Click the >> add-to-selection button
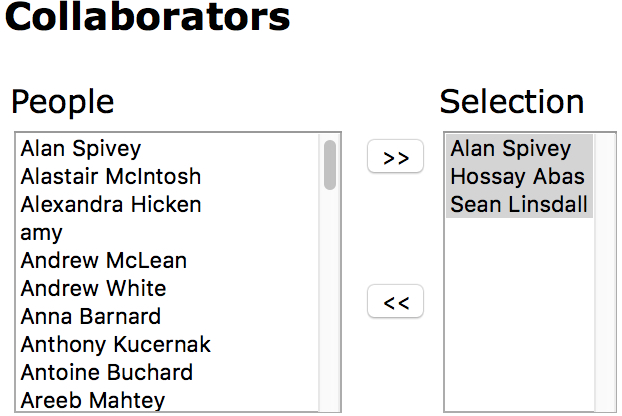 pyautogui.click(x=396, y=157)
